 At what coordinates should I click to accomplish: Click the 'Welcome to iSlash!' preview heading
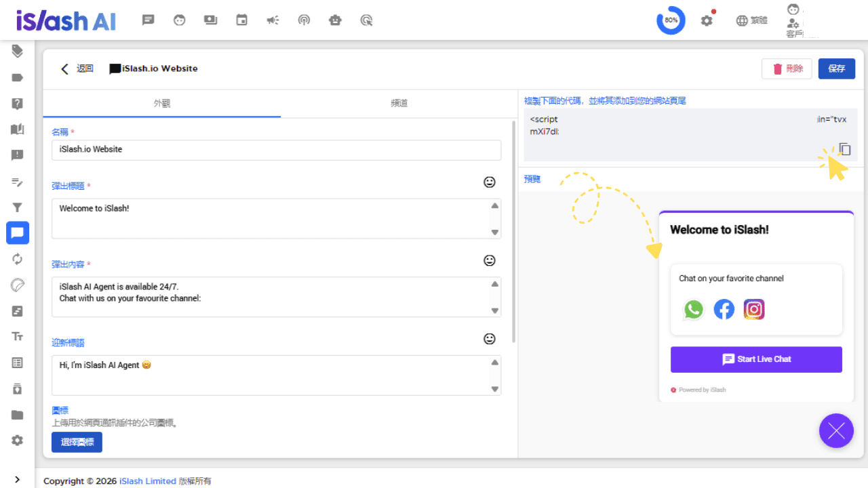719,230
